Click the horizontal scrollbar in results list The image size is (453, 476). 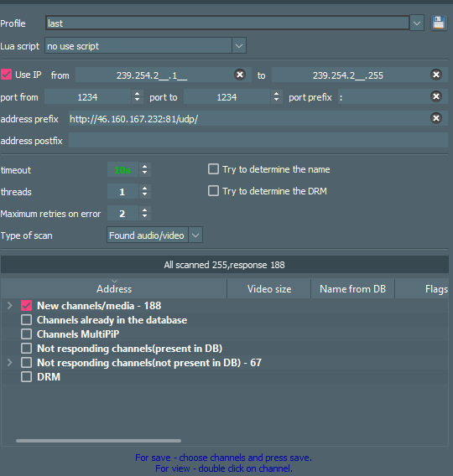tap(98, 441)
